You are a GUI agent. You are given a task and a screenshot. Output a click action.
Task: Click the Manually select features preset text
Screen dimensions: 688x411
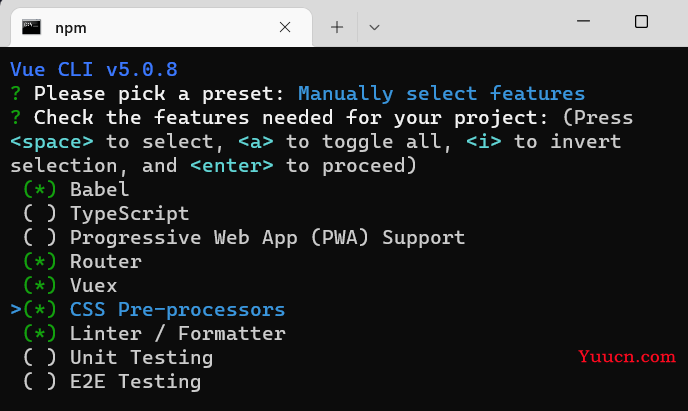[x=441, y=93]
